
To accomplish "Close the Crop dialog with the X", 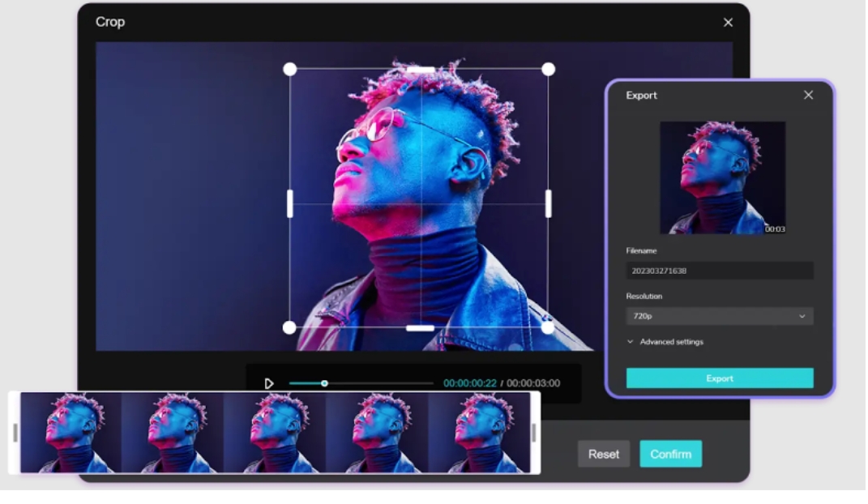I will click(x=728, y=23).
